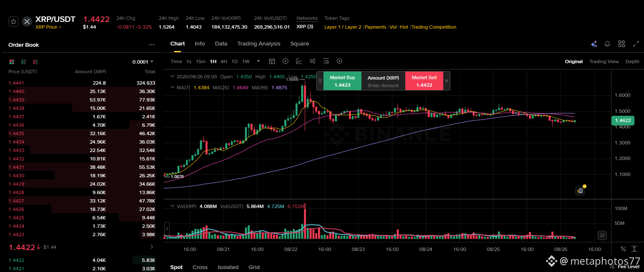Image resolution: width=644 pixels, height=272 pixels.
Task: Click the Hot token tag
Action: (x=404, y=27)
